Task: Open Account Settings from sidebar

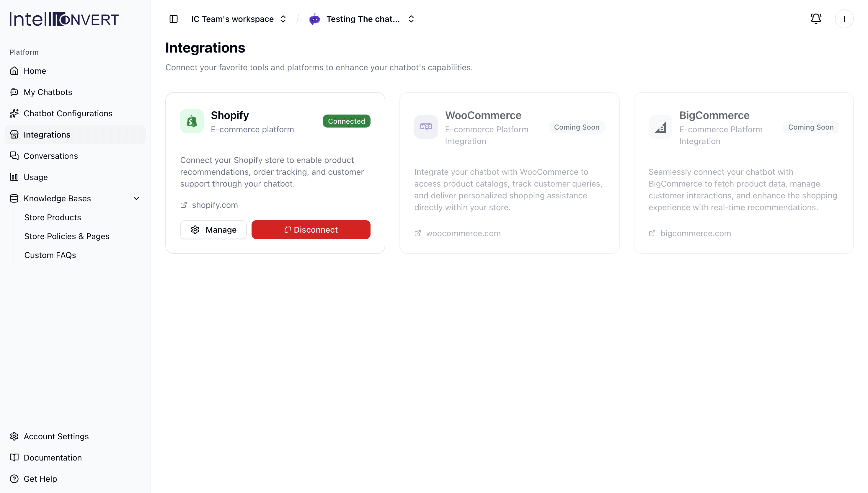Action: click(56, 436)
